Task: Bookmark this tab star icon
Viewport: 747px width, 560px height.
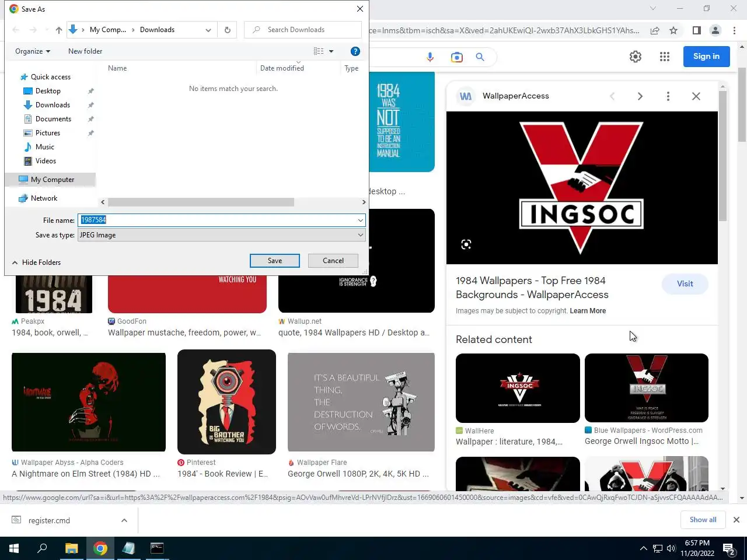Action: point(673,30)
